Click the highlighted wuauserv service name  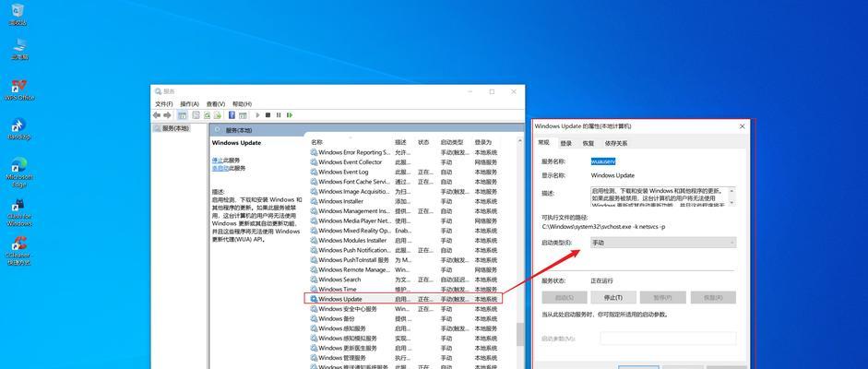[603, 161]
